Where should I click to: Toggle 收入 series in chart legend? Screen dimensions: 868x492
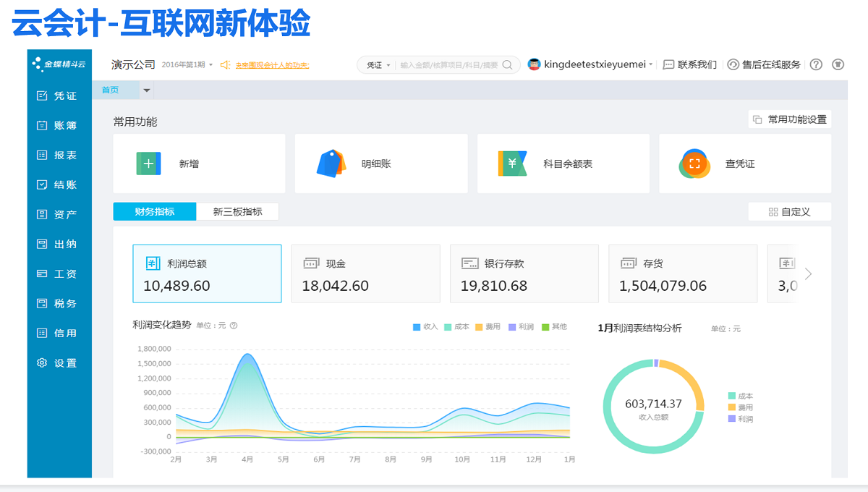[425, 327]
